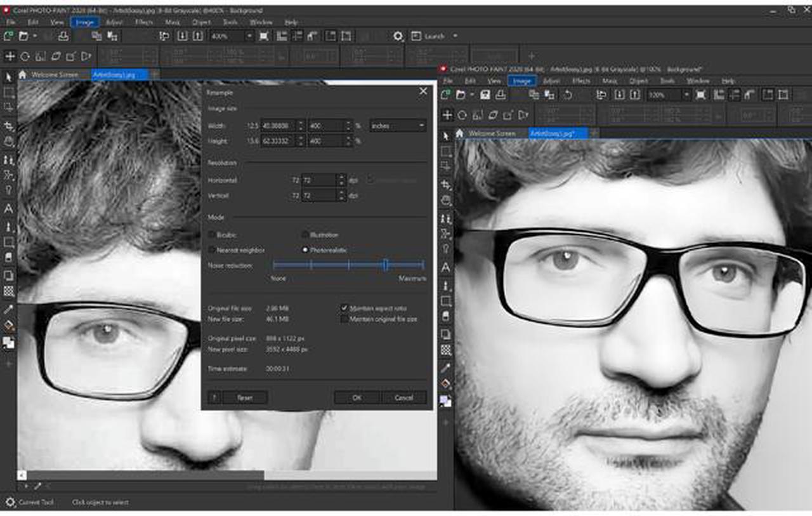Switch to Welcome Screen tab in left window
This screenshot has width=812, height=516.
(56, 74)
